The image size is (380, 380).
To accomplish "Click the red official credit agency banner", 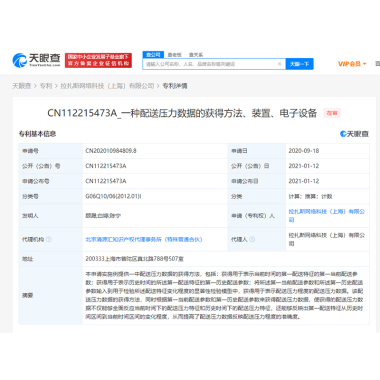I will click(x=98, y=60).
